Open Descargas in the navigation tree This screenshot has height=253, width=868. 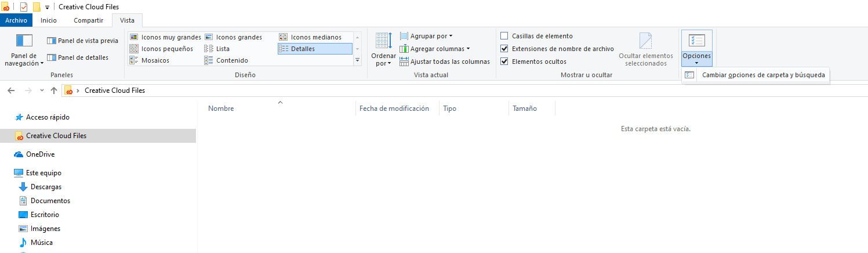click(x=46, y=187)
